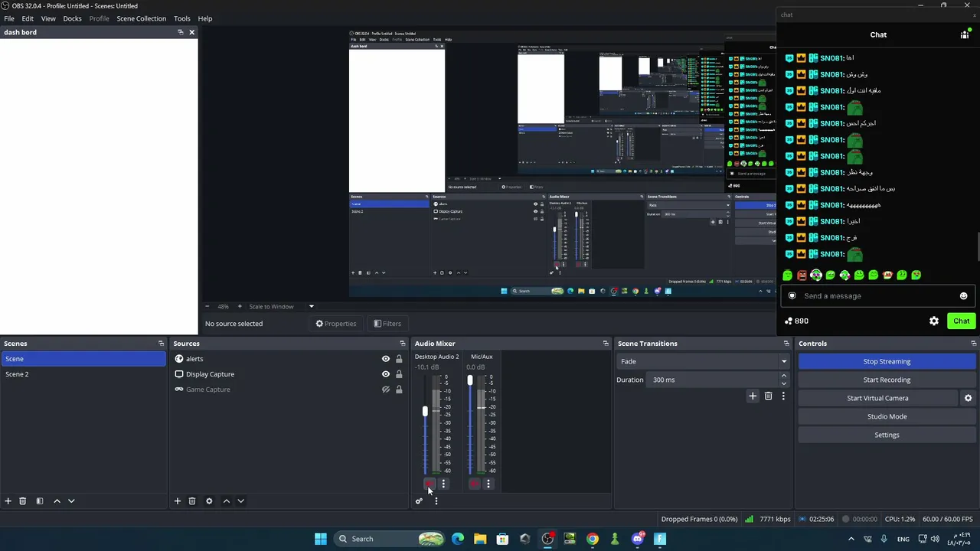The height and width of the screenshot is (551, 980).
Task: Open Mic/Aux options menu dots
Action: tap(488, 484)
